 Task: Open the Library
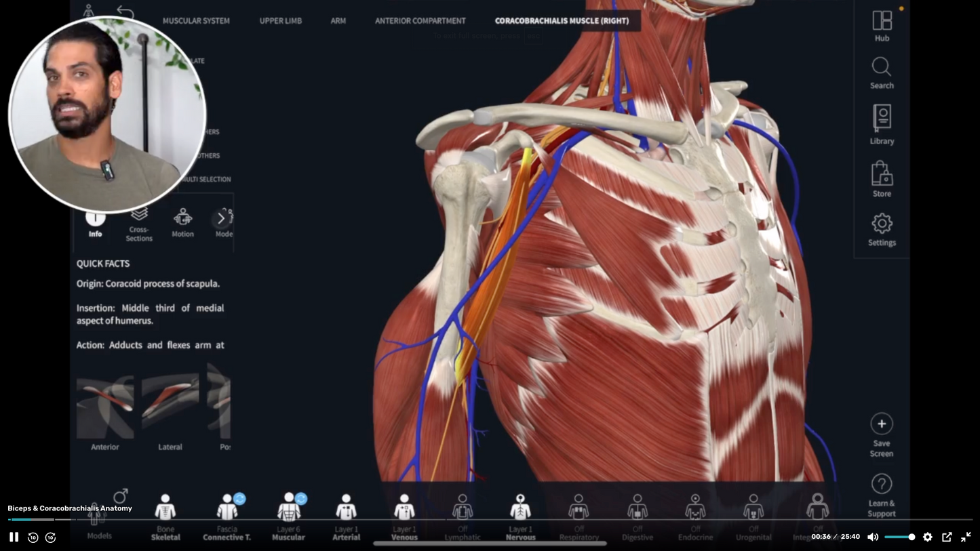pyautogui.click(x=882, y=125)
